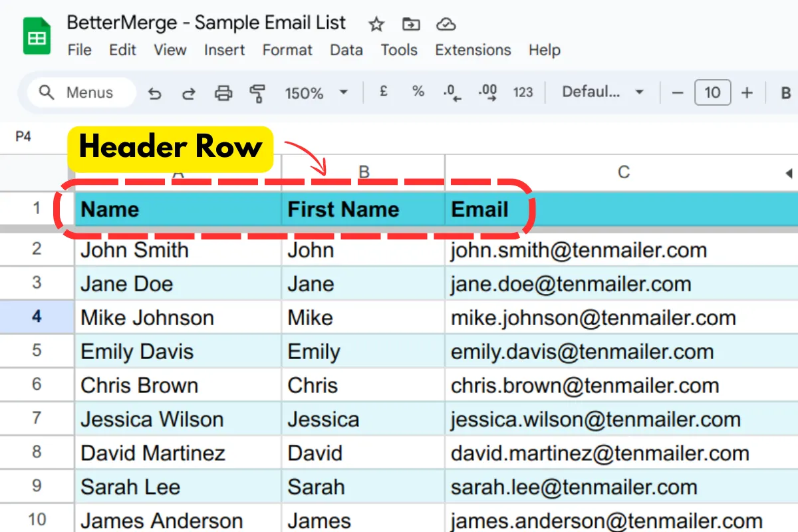Select the James Anderson cell
The image size is (798, 532).
[178, 518]
